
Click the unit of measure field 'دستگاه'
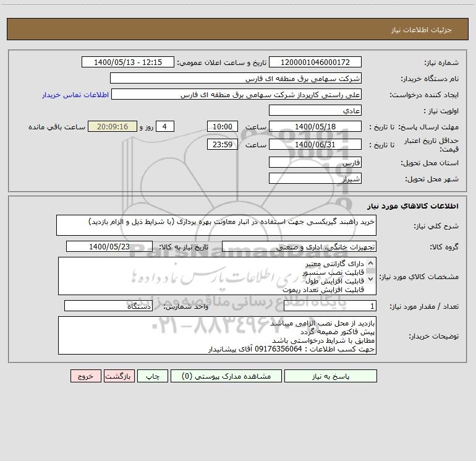pos(108,306)
